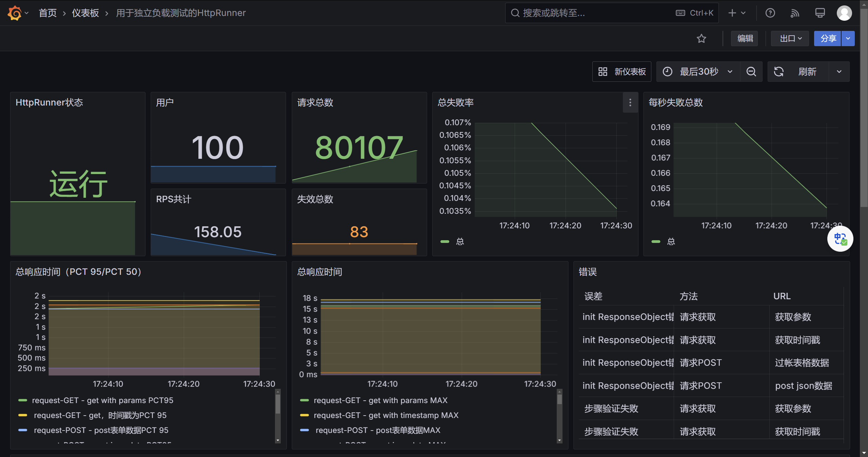Click the 总响应时间（PCT 95/PCT 50）panel title
Image resolution: width=868 pixels, height=457 pixels.
coord(78,272)
